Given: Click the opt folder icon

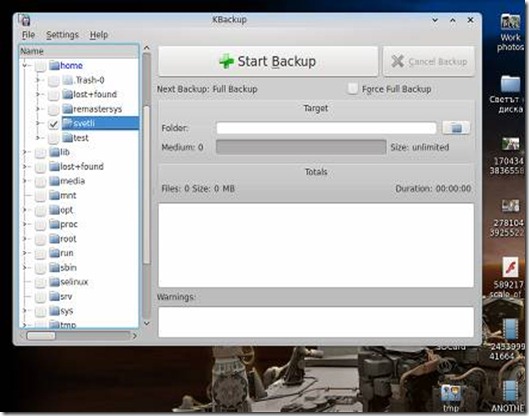Looking at the screenshot, I should pyautogui.click(x=54, y=210).
